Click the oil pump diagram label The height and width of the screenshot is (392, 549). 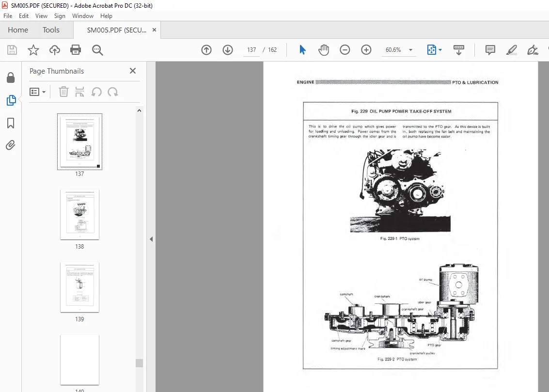click(x=426, y=280)
